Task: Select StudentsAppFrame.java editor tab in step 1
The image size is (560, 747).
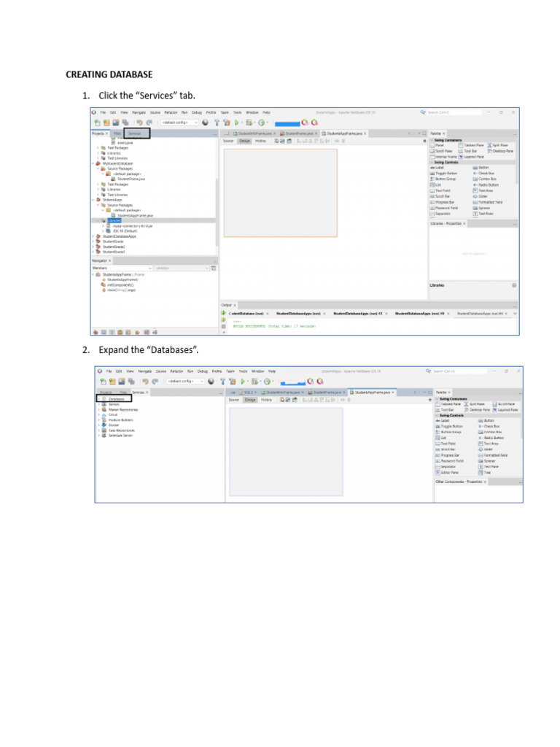Action: point(344,134)
